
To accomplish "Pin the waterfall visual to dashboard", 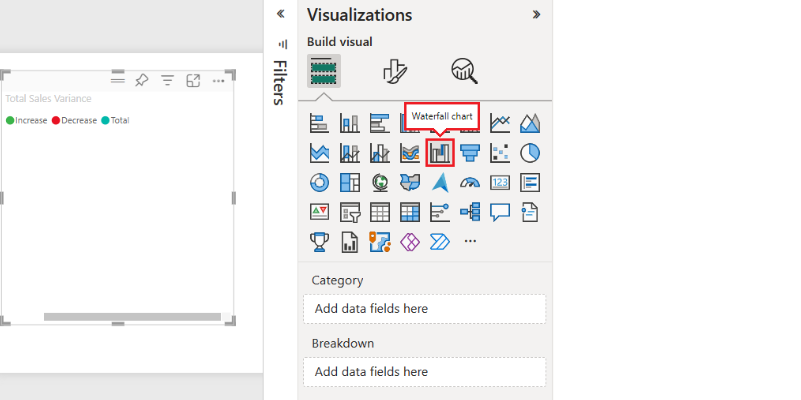I will coord(142,80).
